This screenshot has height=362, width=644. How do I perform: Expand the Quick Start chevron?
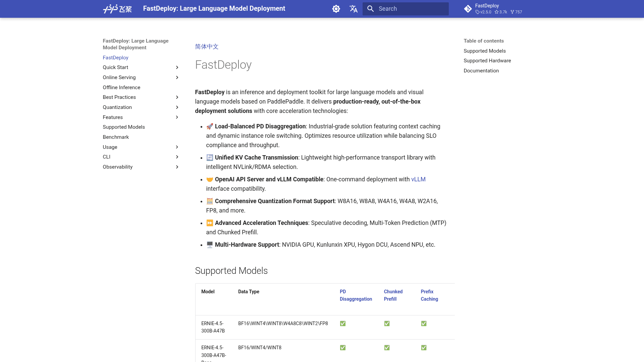point(177,67)
